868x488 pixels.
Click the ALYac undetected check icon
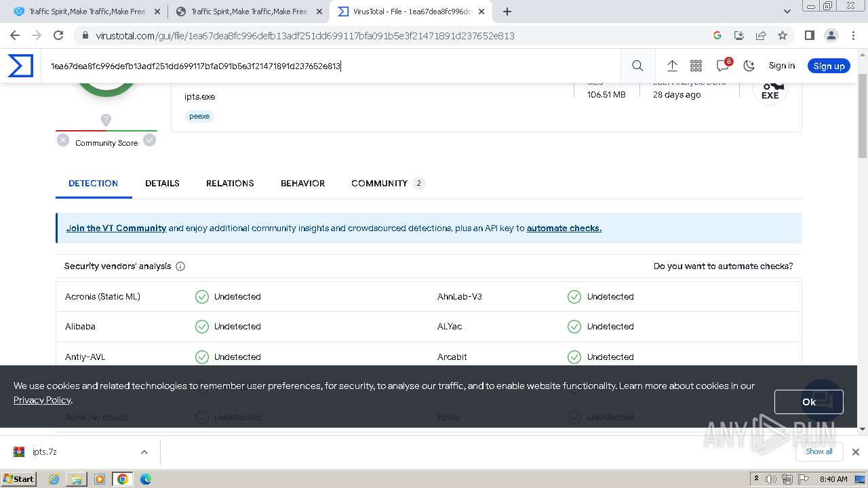click(574, 327)
